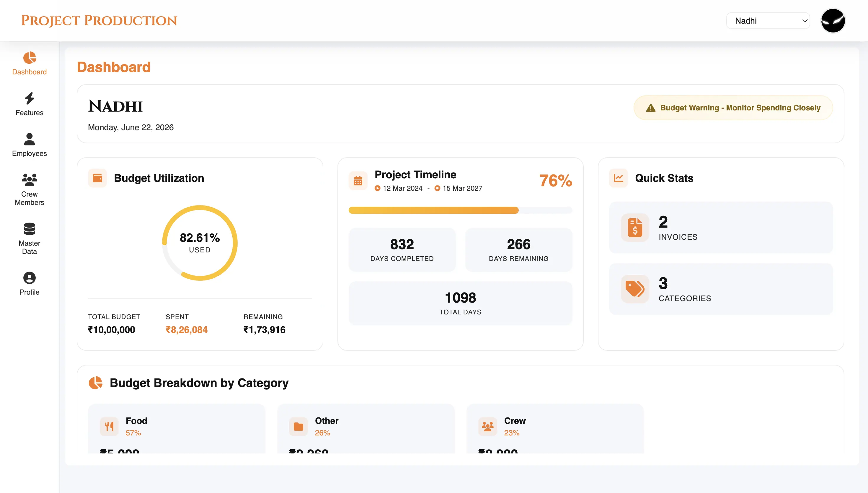
Task: Click the 1098 Total Days tile
Action: (460, 303)
